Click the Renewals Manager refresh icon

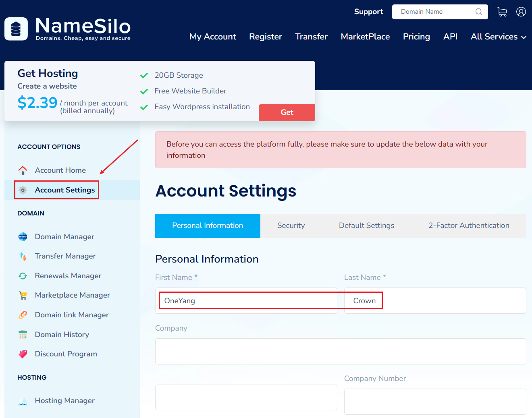tap(23, 276)
